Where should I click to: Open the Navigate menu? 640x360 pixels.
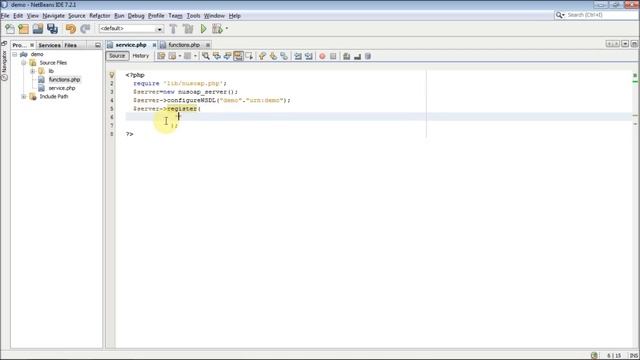(53, 16)
